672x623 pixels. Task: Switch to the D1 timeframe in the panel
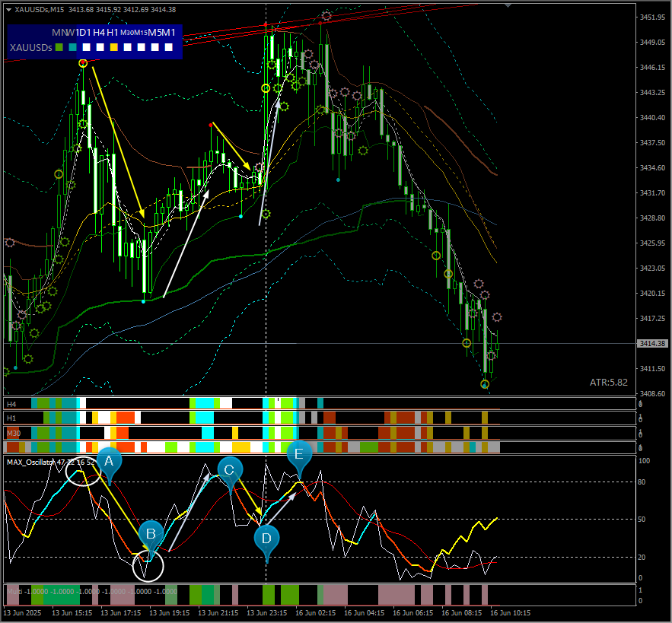click(x=86, y=33)
